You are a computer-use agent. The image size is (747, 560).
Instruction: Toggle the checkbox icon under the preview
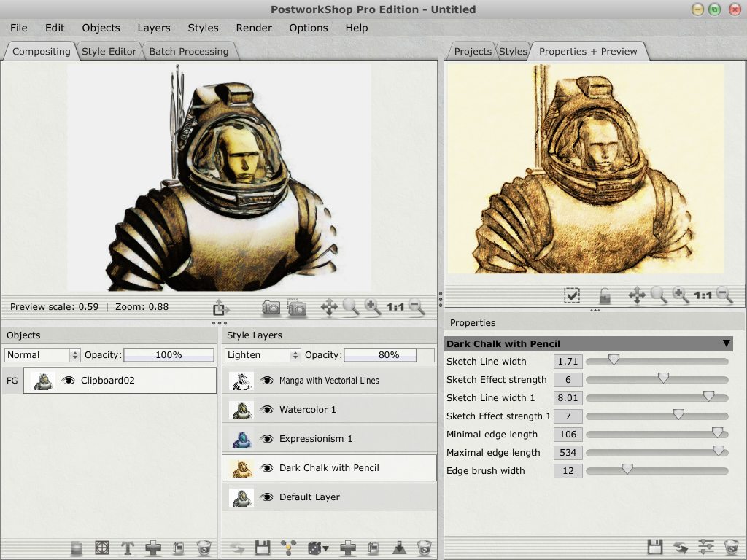click(x=572, y=295)
